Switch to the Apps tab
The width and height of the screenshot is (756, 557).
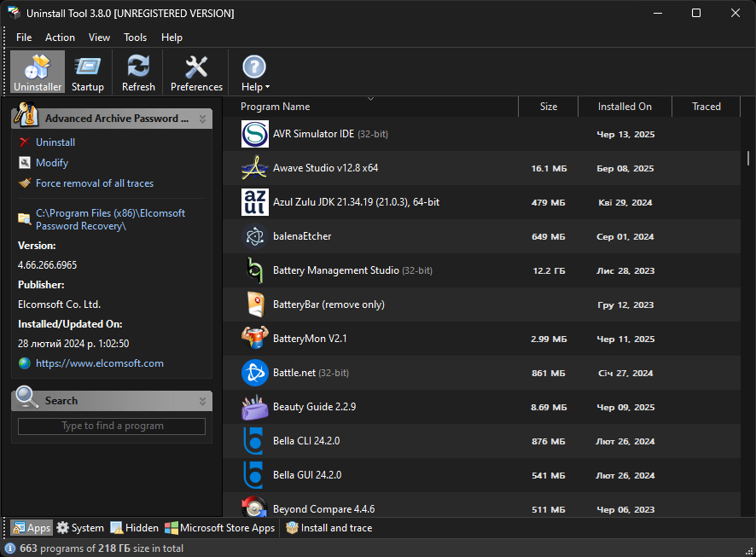pyautogui.click(x=32, y=528)
